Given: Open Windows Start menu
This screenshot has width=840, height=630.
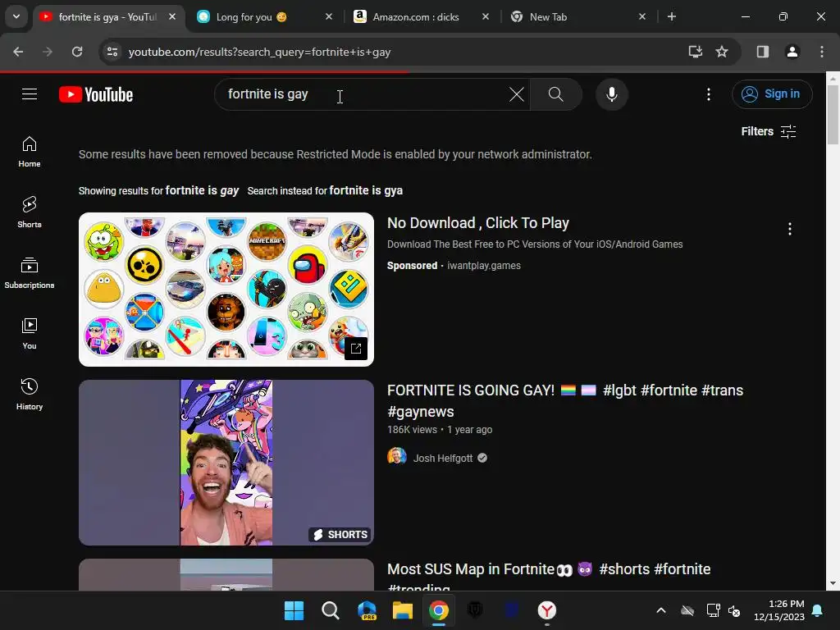Looking at the screenshot, I should click(x=294, y=610).
